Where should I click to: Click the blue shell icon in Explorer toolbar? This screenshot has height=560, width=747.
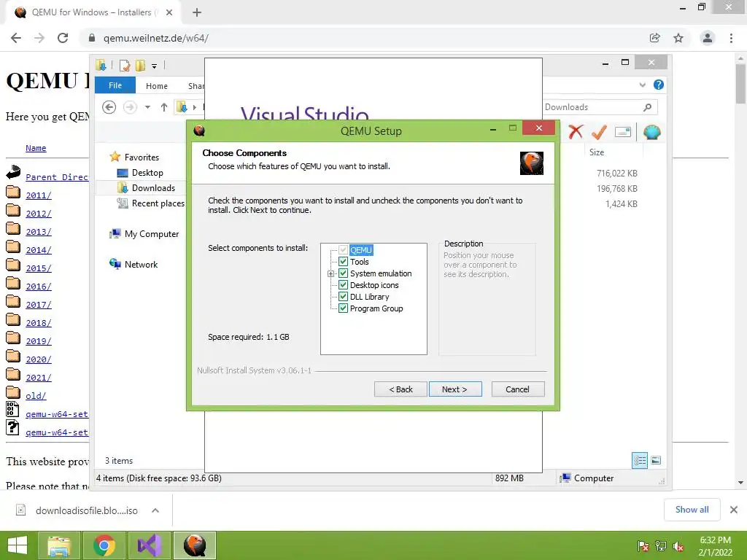651,132
